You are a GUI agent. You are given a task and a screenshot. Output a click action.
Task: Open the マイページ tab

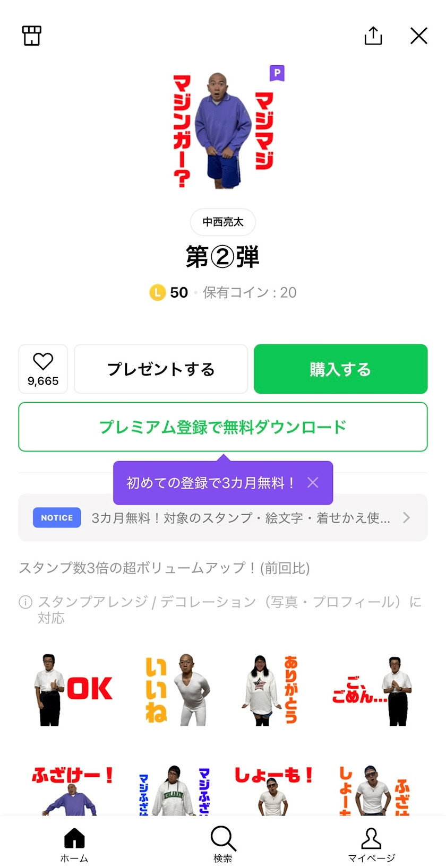click(x=371, y=845)
